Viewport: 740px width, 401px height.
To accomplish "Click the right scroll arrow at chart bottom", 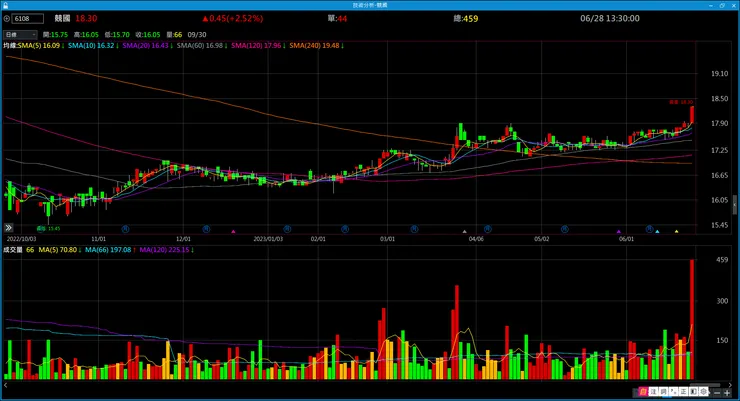I will click(730, 385).
